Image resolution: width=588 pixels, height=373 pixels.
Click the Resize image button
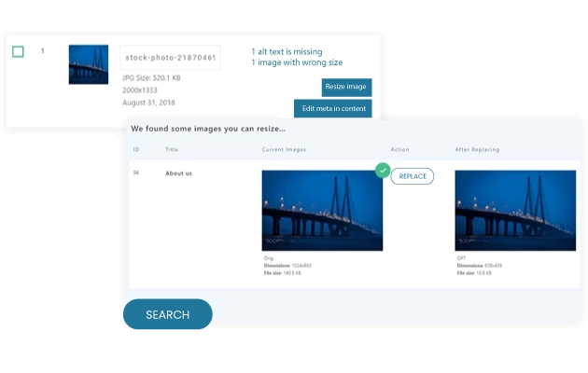pyautogui.click(x=346, y=87)
